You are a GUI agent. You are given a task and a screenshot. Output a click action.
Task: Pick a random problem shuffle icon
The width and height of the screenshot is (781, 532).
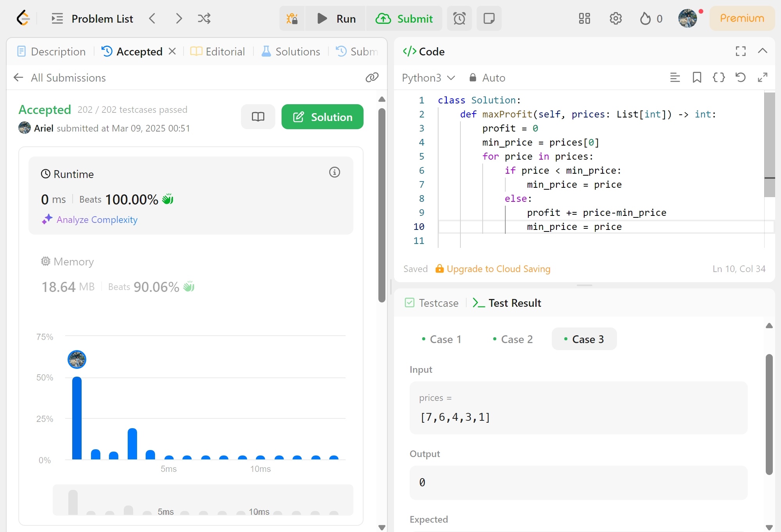point(204,18)
